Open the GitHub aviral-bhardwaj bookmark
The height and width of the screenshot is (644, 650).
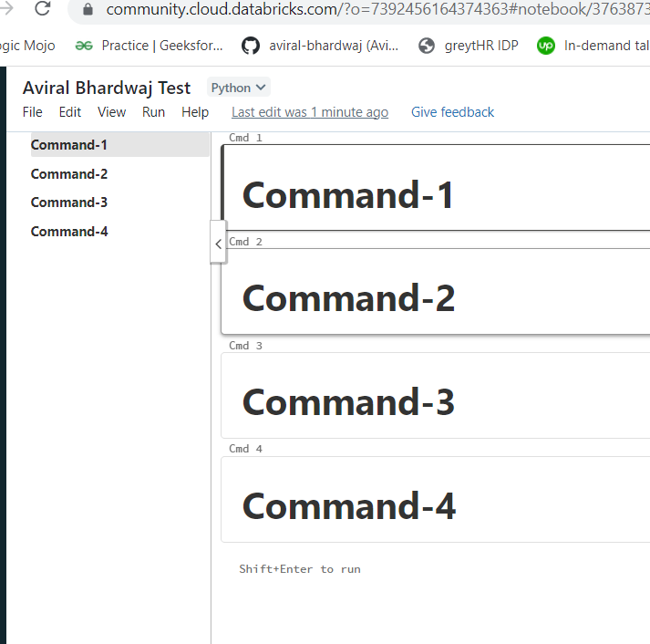point(320,46)
